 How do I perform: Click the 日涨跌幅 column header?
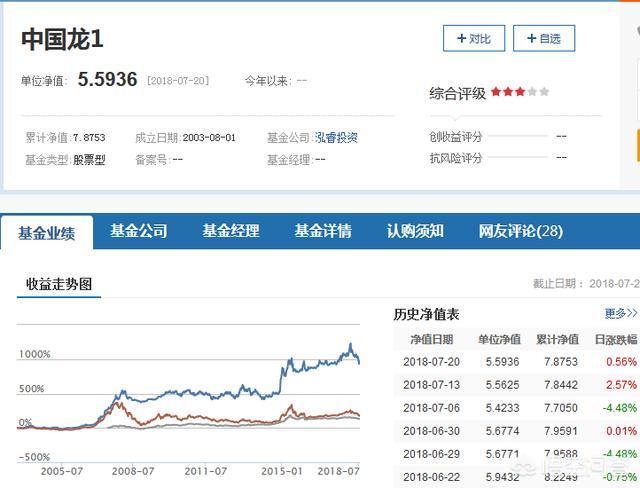[616, 339]
